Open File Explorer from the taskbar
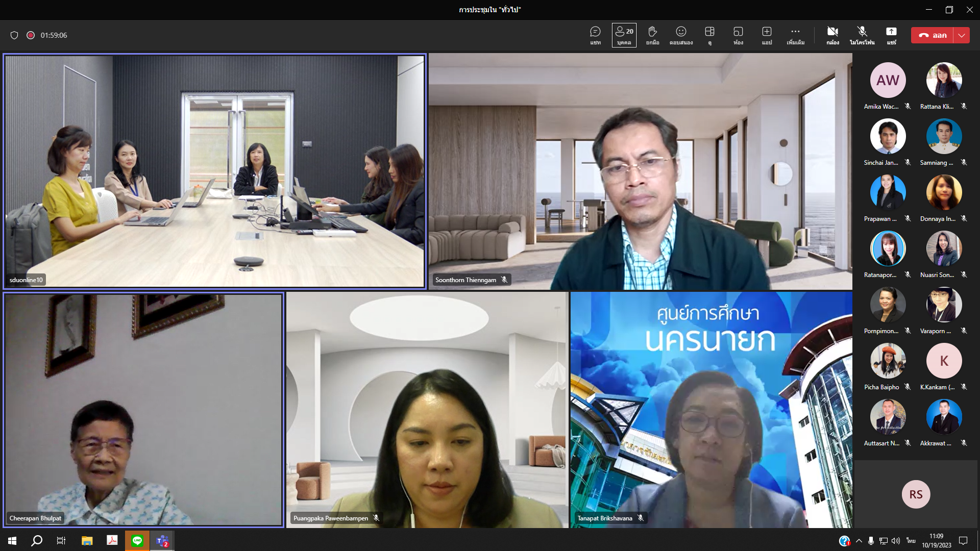The height and width of the screenshot is (551, 980). coord(87,541)
